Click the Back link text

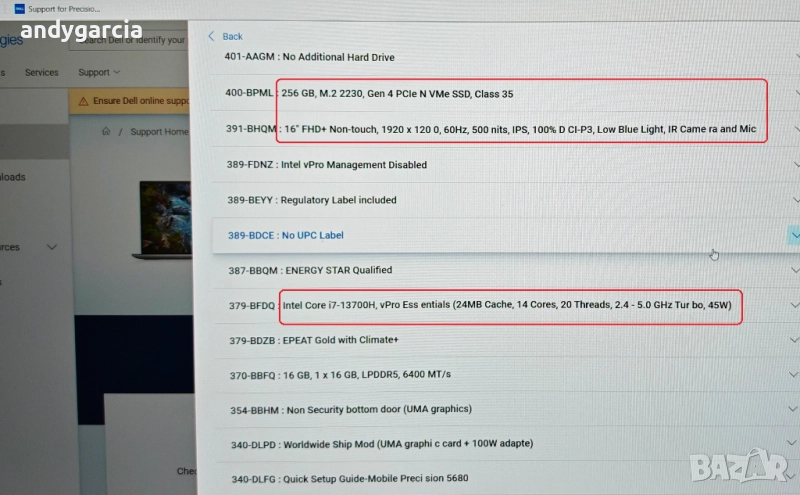232,37
